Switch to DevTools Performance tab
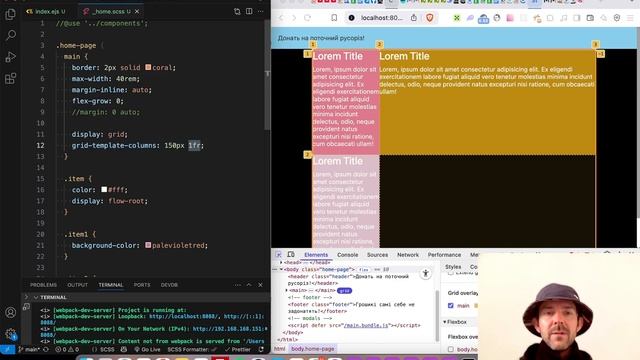640x360 pixels. tap(444, 255)
